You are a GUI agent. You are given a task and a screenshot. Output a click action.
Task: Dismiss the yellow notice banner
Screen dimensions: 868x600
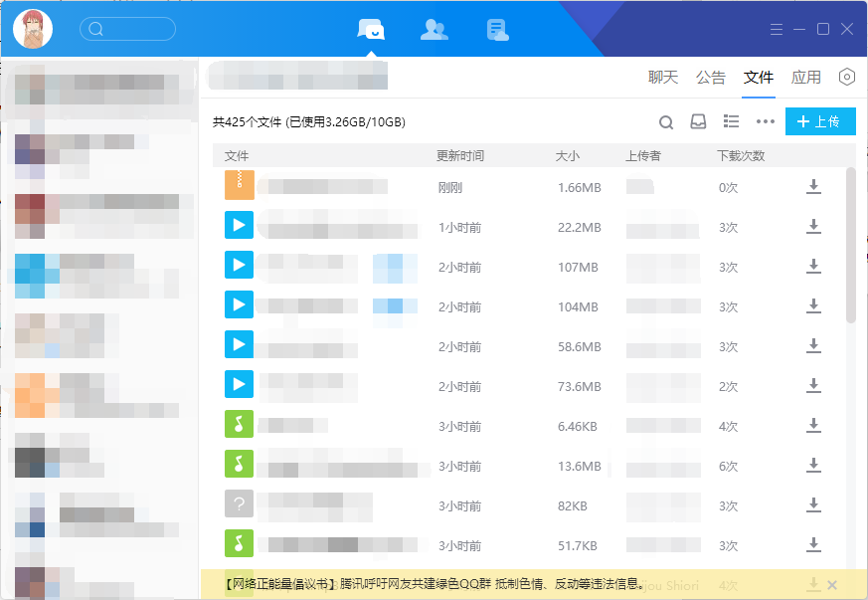pos(832,584)
